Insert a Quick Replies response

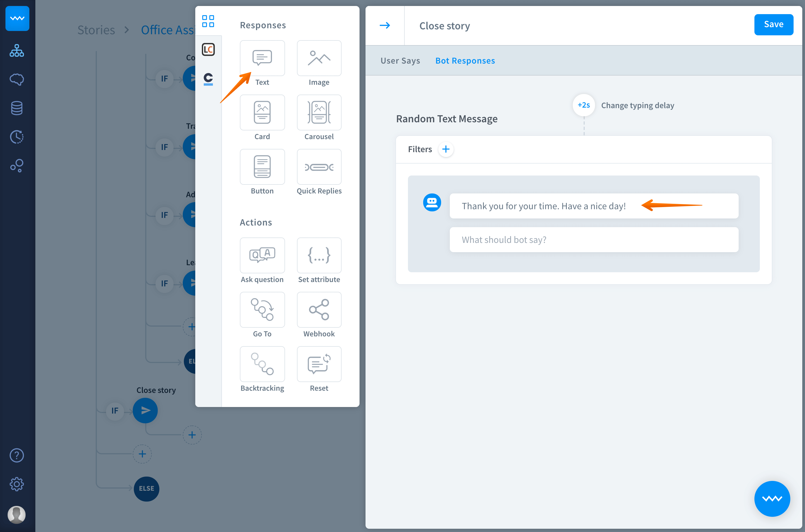coord(319,167)
